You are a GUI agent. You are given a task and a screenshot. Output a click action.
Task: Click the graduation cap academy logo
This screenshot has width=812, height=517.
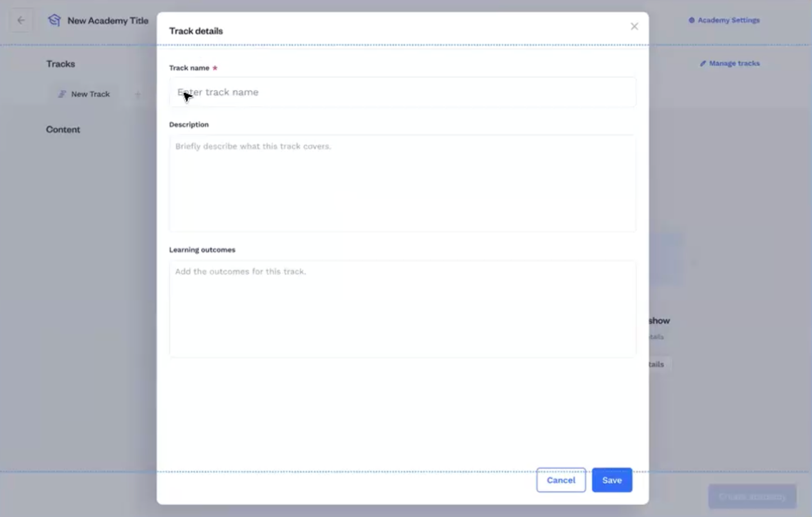coord(54,20)
